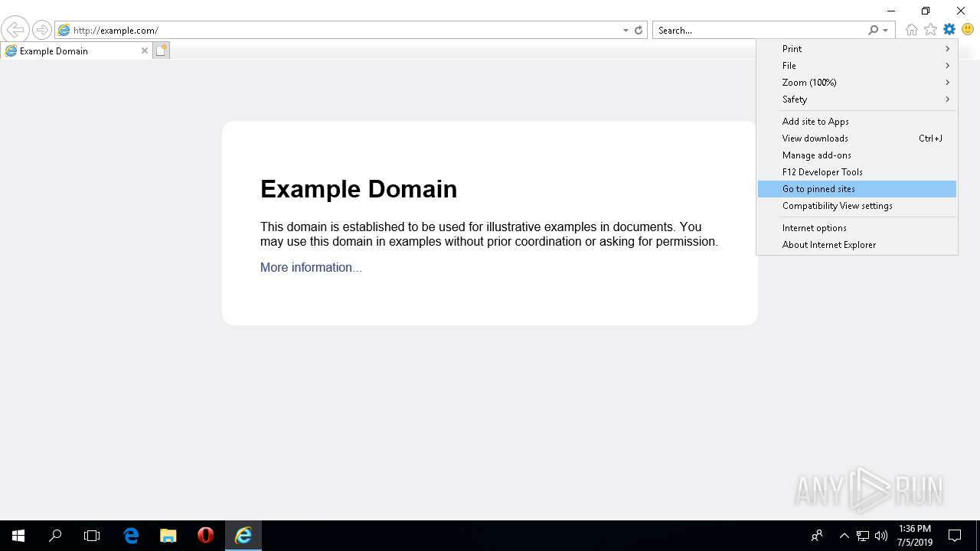This screenshot has width=980, height=551.
Task: Expand address bar history dropdown arrow
Action: point(626,31)
